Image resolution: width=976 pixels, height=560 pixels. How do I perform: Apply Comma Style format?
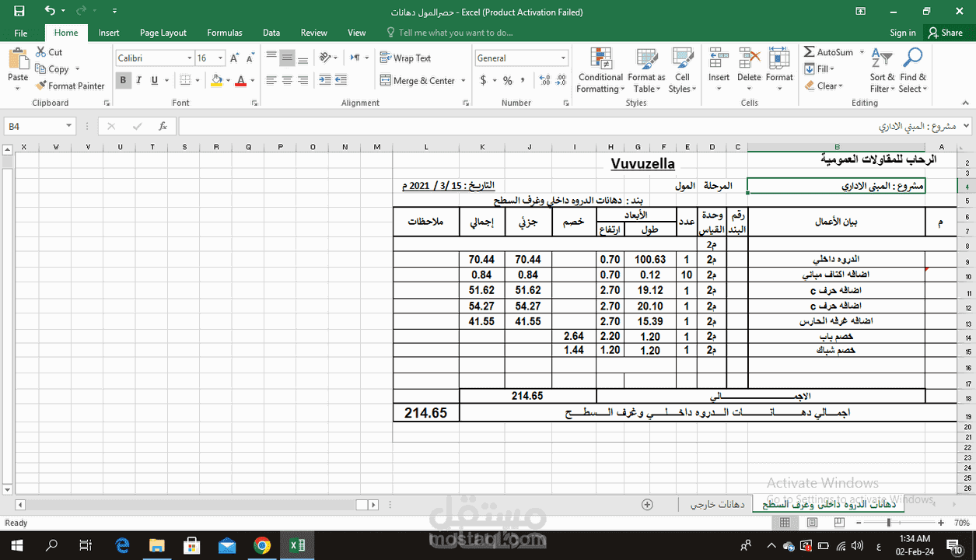[x=523, y=80]
